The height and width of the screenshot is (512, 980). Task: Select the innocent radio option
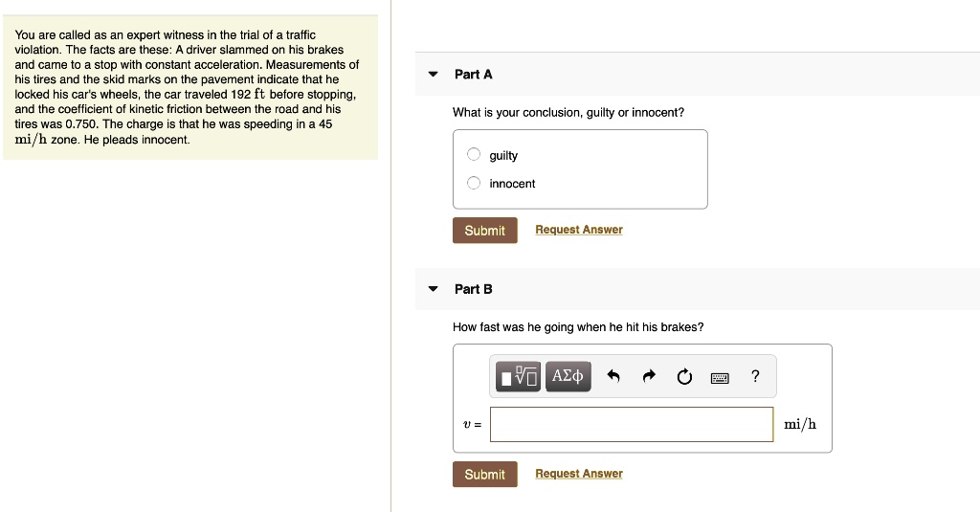coord(474,183)
